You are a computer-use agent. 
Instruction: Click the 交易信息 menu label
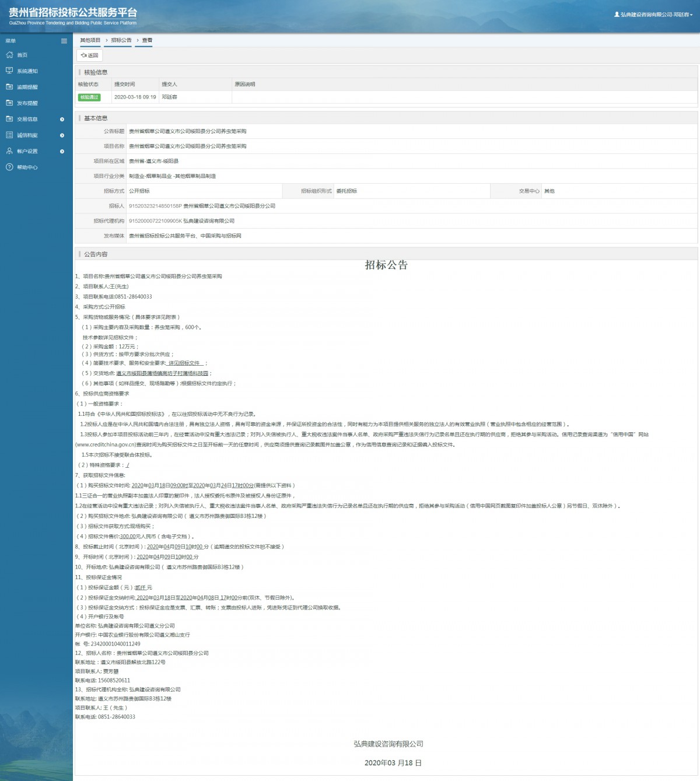[27, 119]
